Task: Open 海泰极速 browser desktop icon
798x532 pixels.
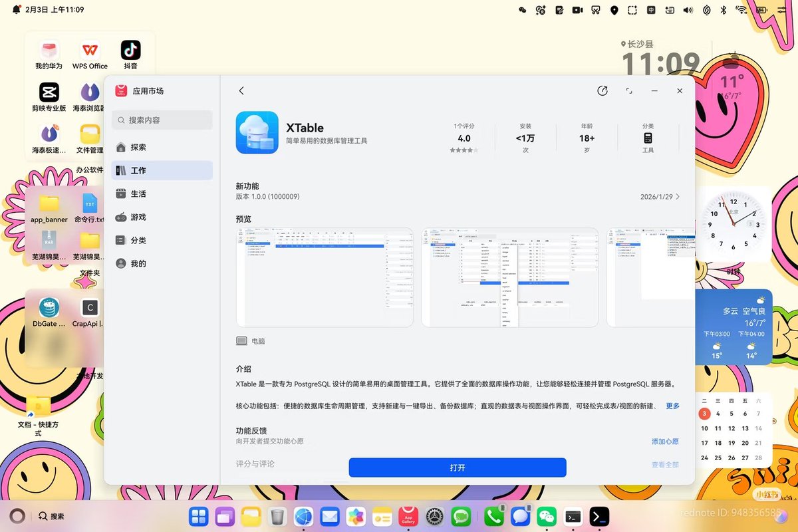Action: click(x=49, y=138)
